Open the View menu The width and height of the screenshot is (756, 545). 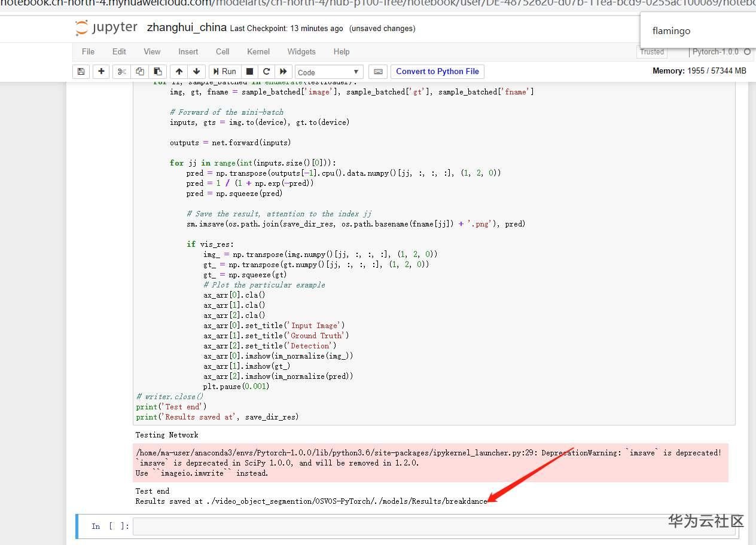tap(152, 51)
